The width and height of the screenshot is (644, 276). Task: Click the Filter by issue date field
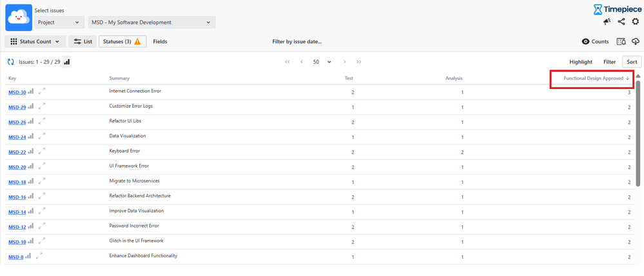click(x=297, y=42)
